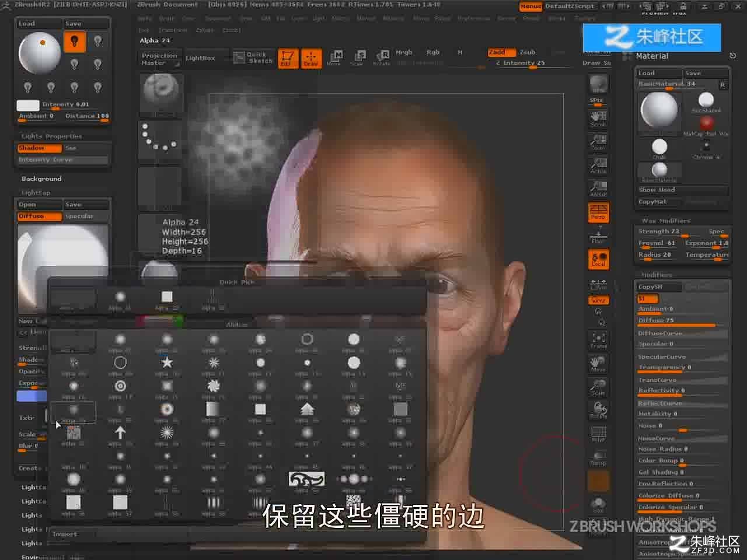The image size is (747, 560).
Task: Click the Actual size icon
Action: 598,165
